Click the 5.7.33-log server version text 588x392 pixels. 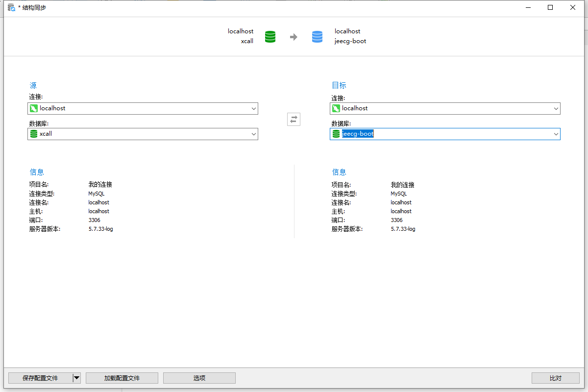(99, 229)
